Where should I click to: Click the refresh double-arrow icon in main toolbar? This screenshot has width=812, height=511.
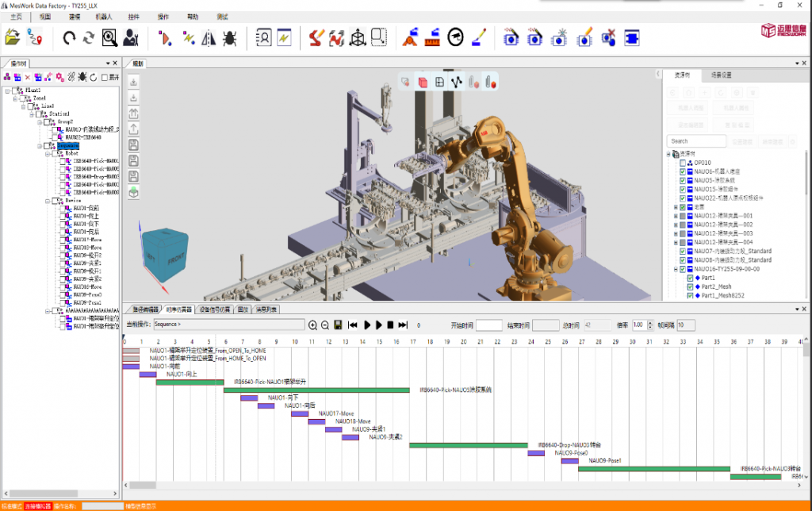click(x=89, y=38)
